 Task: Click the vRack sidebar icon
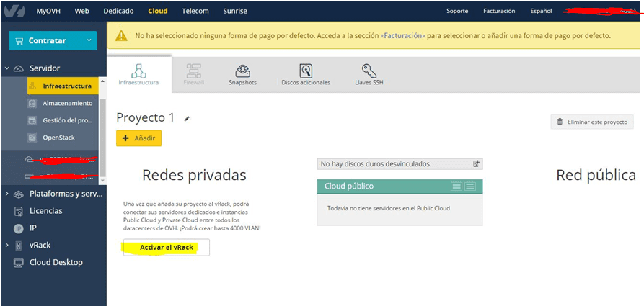click(19, 246)
